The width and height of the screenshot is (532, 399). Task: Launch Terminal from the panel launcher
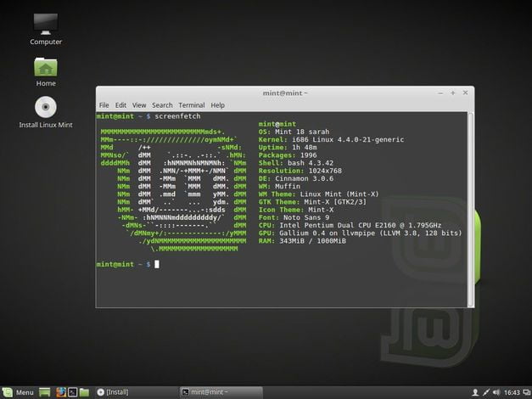73,392
